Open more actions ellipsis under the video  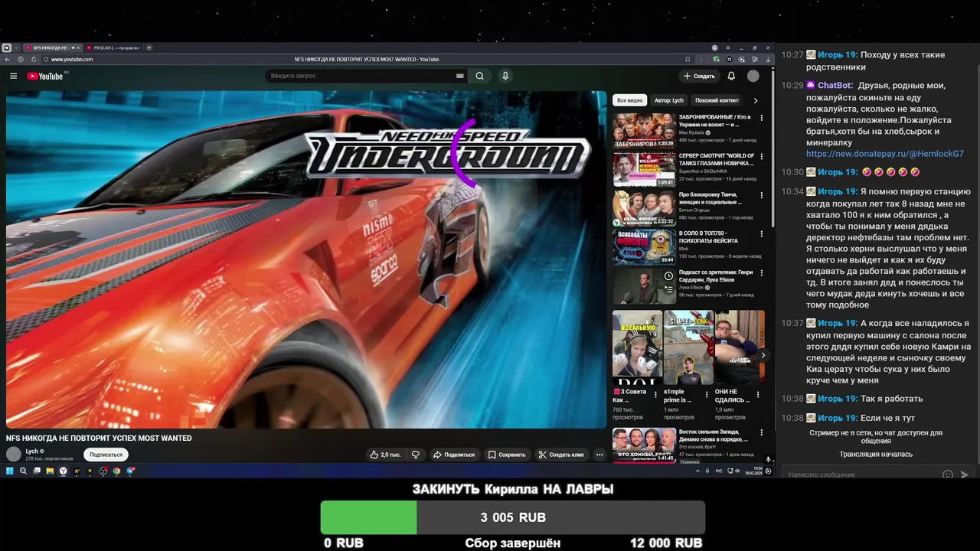point(599,455)
